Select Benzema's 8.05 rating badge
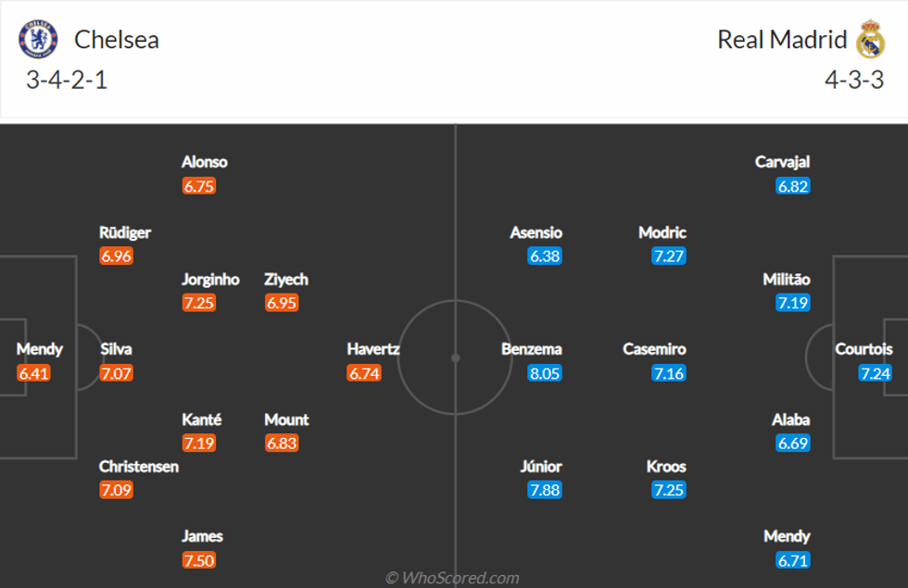Image resolution: width=908 pixels, height=588 pixels. coord(545,373)
